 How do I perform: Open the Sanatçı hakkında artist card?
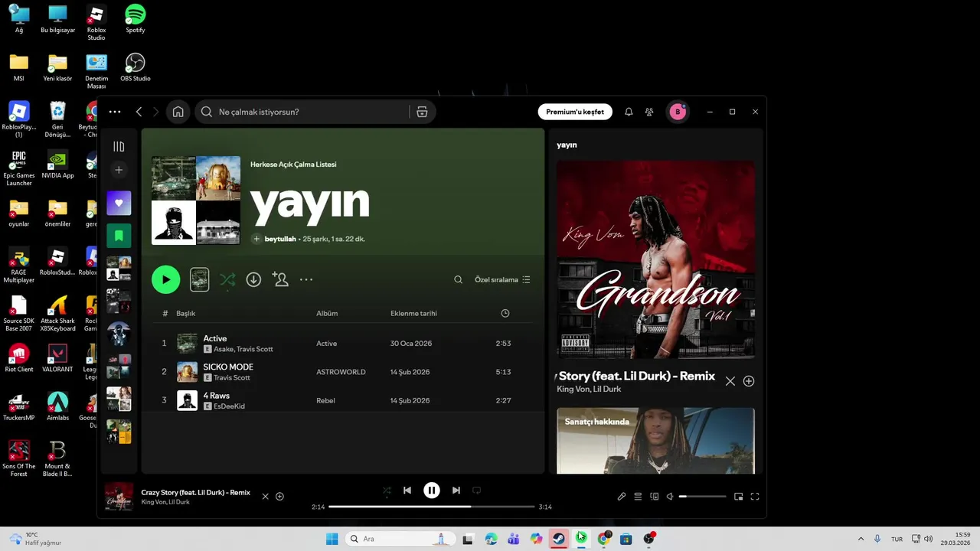[x=655, y=441]
